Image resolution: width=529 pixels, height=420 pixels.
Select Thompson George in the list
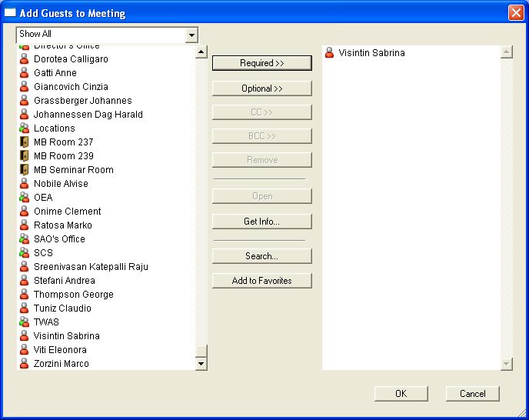coord(73,295)
